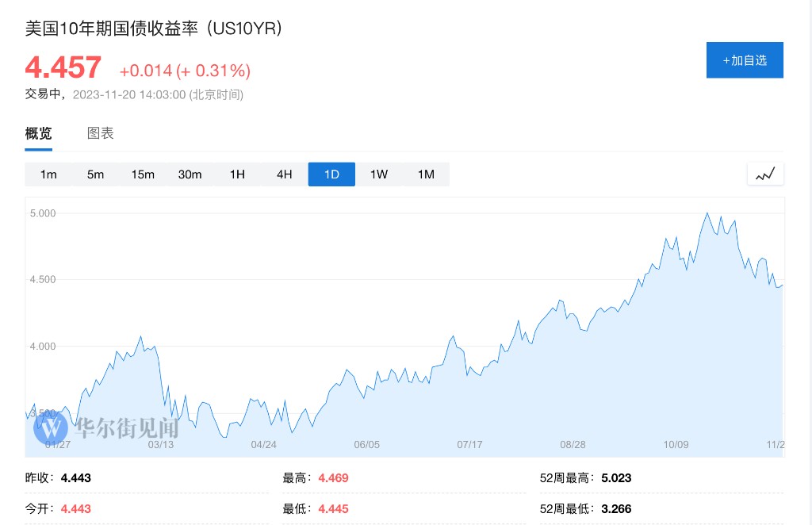Click the 52周最高 value 5.023
This screenshot has width=812, height=525.
click(617, 478)
